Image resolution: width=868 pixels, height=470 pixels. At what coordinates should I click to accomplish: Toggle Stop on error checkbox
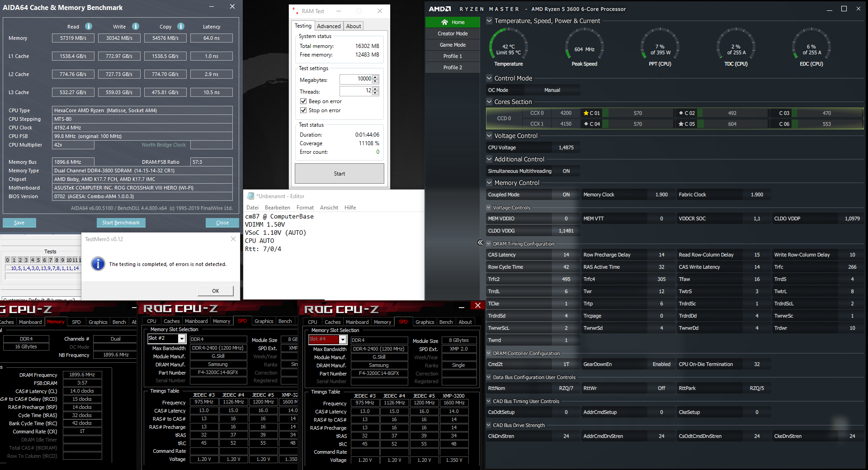tap(303, 110)
